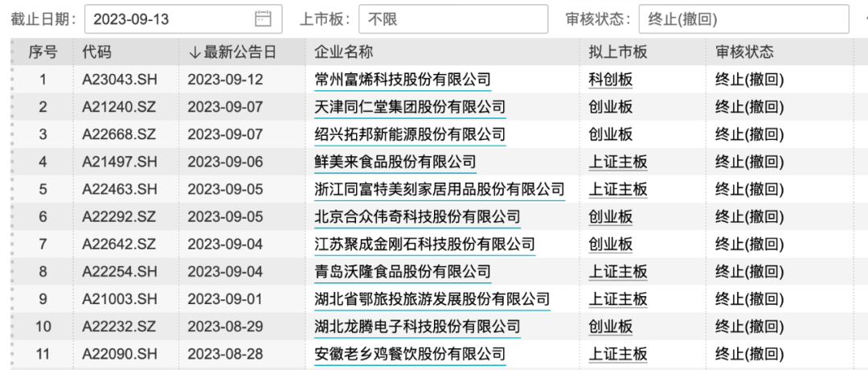Select date cell 2023-09-12
The image size is (868, 370).
(225, 80)
